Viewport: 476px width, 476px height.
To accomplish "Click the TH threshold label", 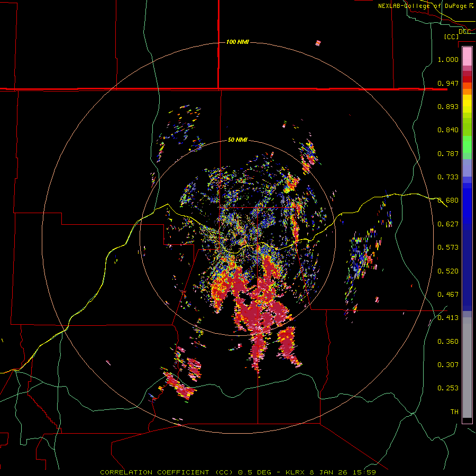I will (x=454, y=412).
